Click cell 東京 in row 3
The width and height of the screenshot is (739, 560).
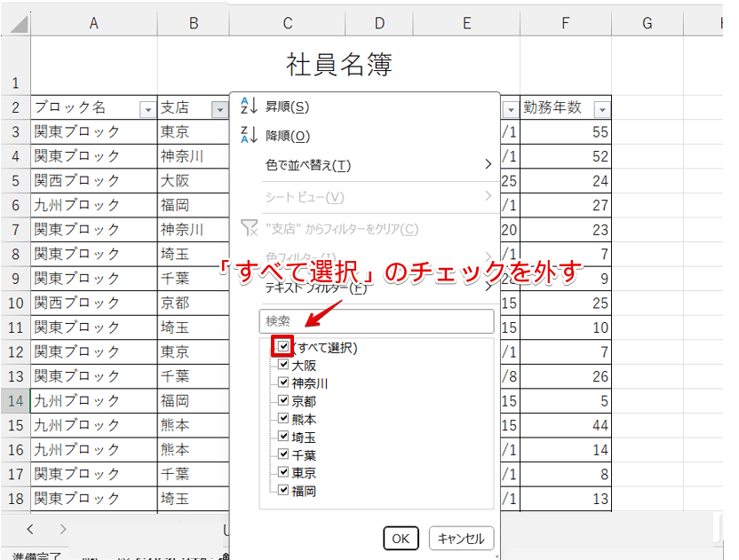click(x=194, y=131)
